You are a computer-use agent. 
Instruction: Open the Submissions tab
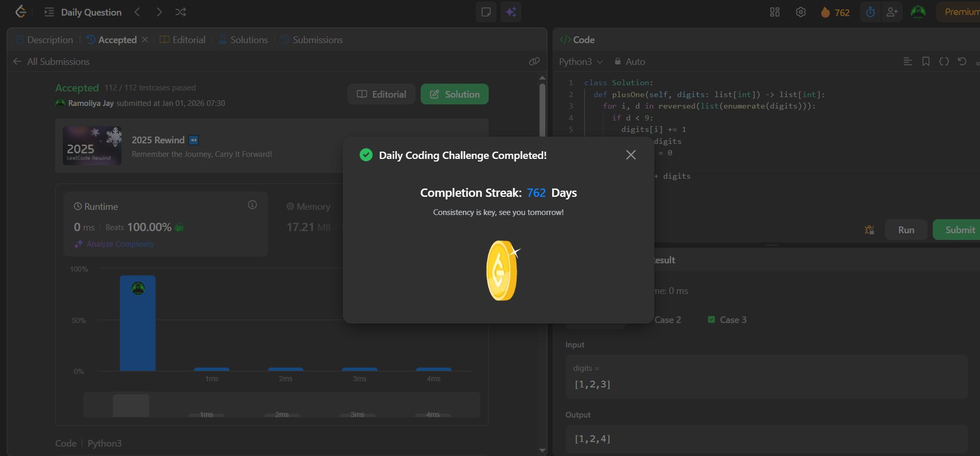click(x=312, y=40)
